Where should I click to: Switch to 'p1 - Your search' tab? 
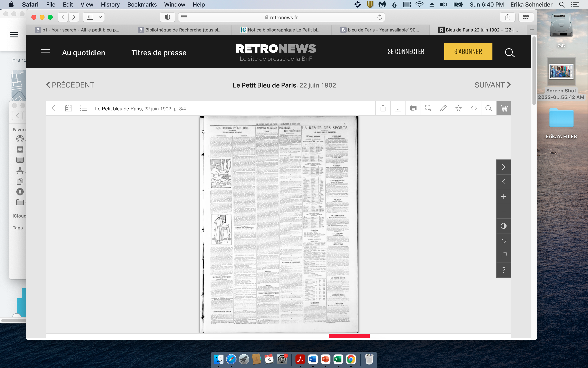pos(77,30)
